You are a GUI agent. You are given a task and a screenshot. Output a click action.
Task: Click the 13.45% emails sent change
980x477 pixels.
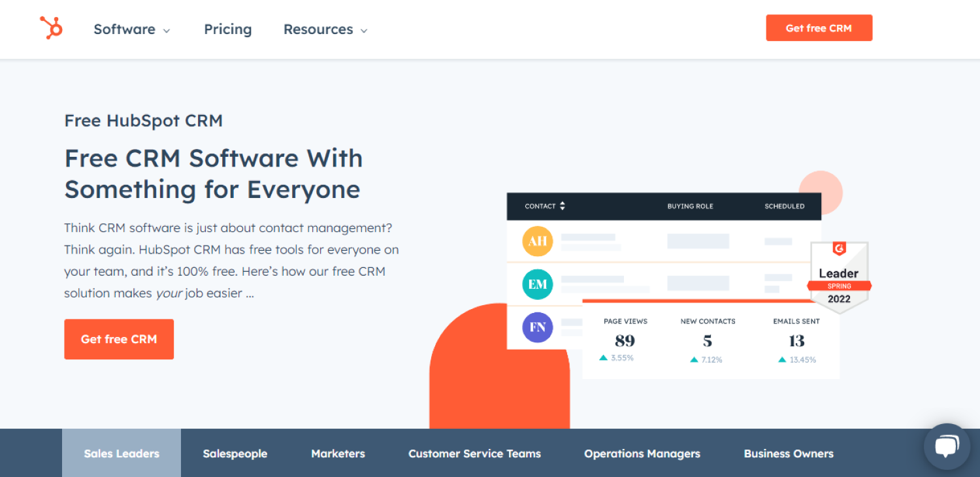[797, 359]
